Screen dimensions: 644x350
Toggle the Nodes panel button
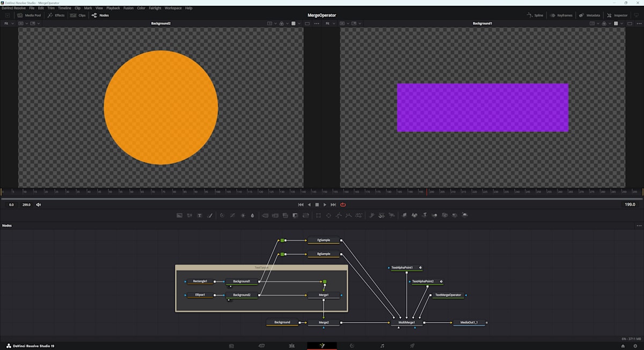pos(100,15)
